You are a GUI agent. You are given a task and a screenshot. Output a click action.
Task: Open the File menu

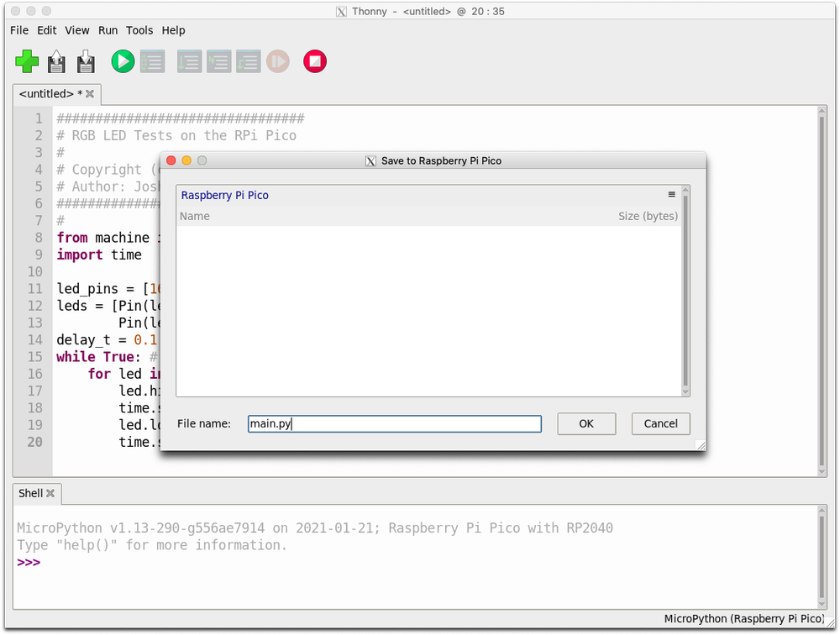tap(19, 30)
